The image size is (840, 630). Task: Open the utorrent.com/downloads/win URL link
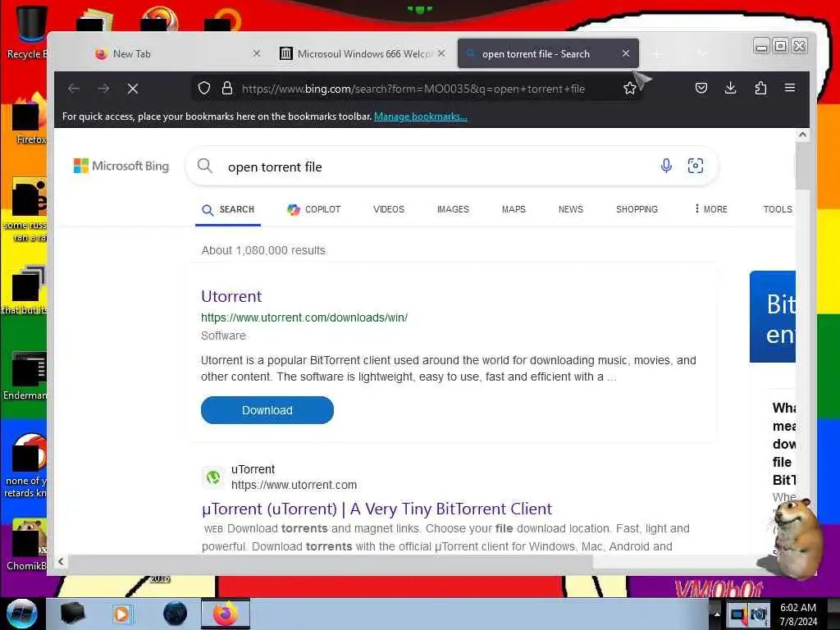tap(304, 317)
